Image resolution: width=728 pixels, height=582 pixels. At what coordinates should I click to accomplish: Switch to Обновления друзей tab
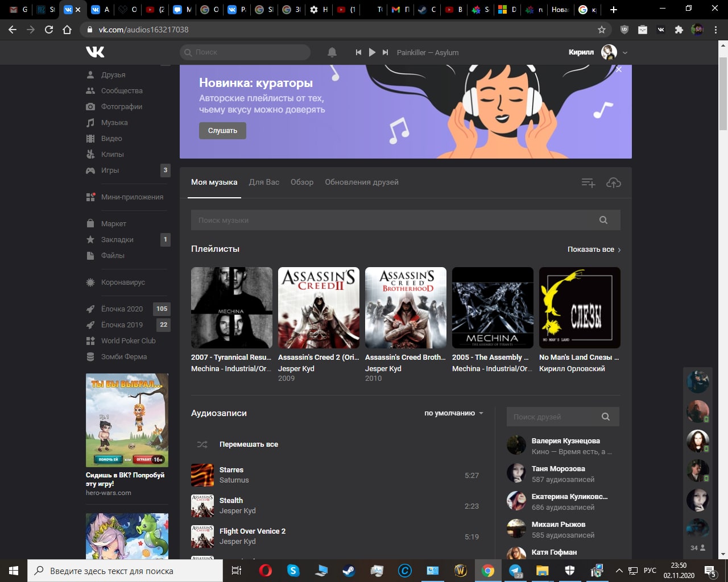pos(362,182)
